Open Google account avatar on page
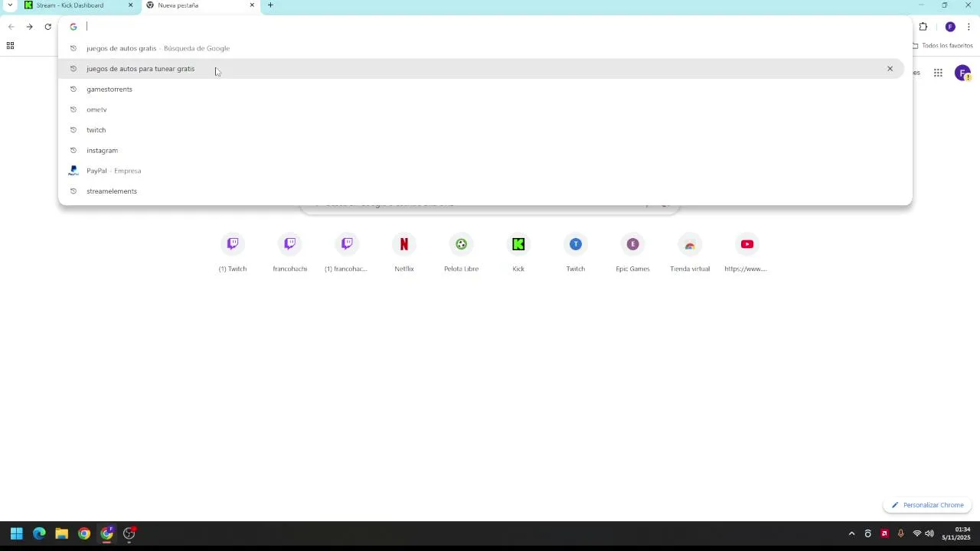 coord(962,73)
